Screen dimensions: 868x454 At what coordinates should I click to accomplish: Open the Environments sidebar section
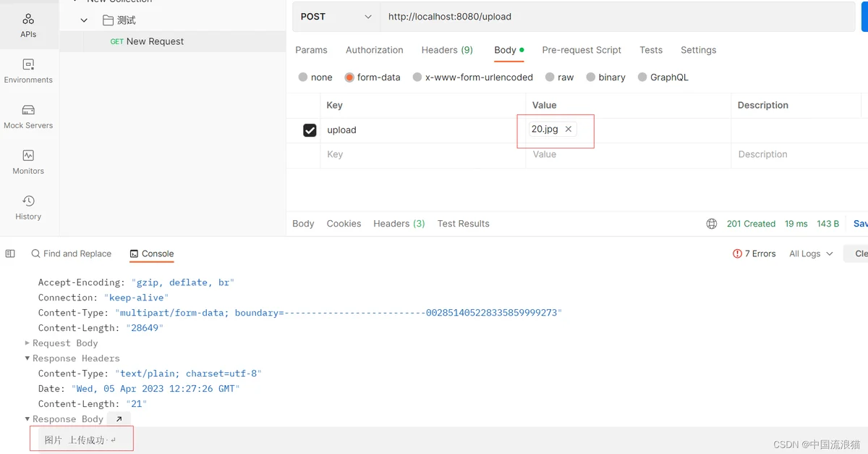pos(28,71)
